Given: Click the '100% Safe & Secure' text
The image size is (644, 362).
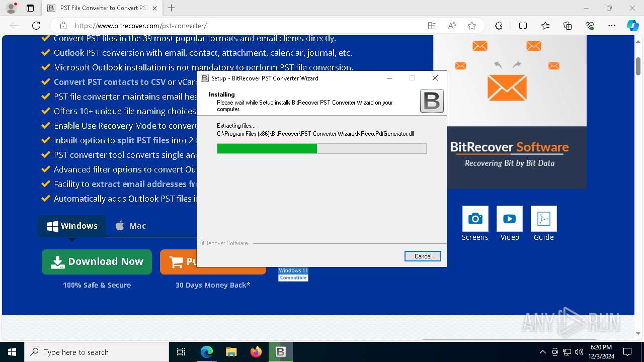Looking at the screenshot, I should point(97,285).
